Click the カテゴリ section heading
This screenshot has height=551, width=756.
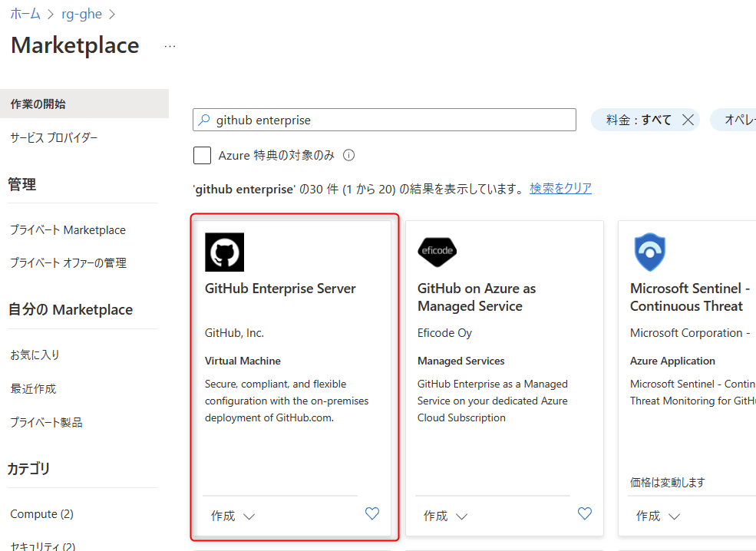coord(28,468)
